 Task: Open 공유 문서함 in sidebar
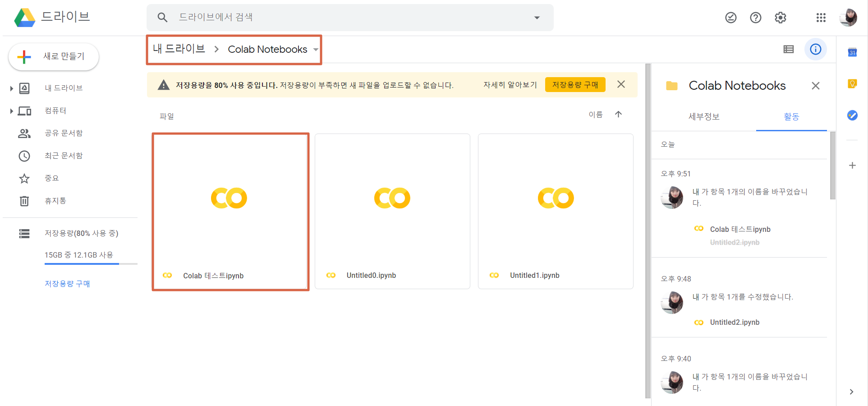pos(64,133)
